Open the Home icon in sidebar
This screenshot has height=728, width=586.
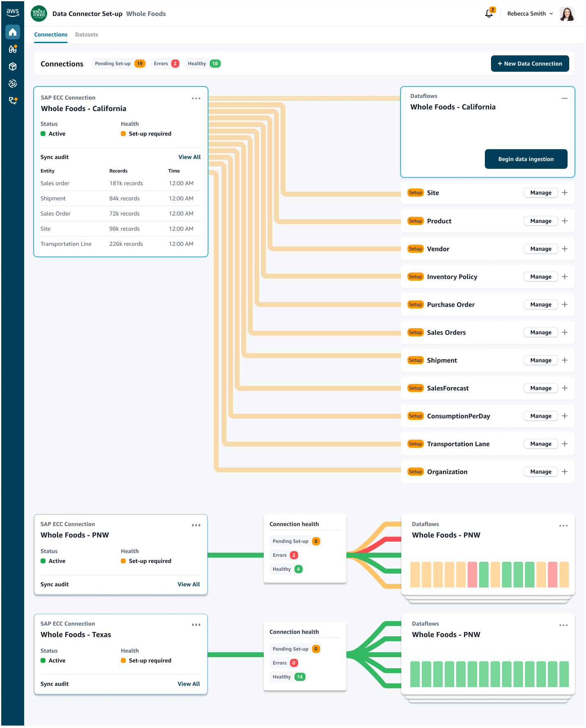[13, 32]
